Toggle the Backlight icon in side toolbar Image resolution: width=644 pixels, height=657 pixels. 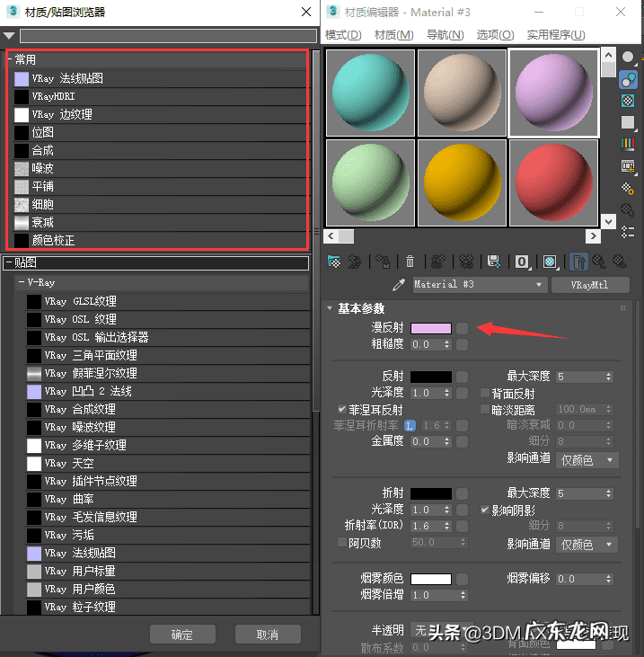point(628,80)
